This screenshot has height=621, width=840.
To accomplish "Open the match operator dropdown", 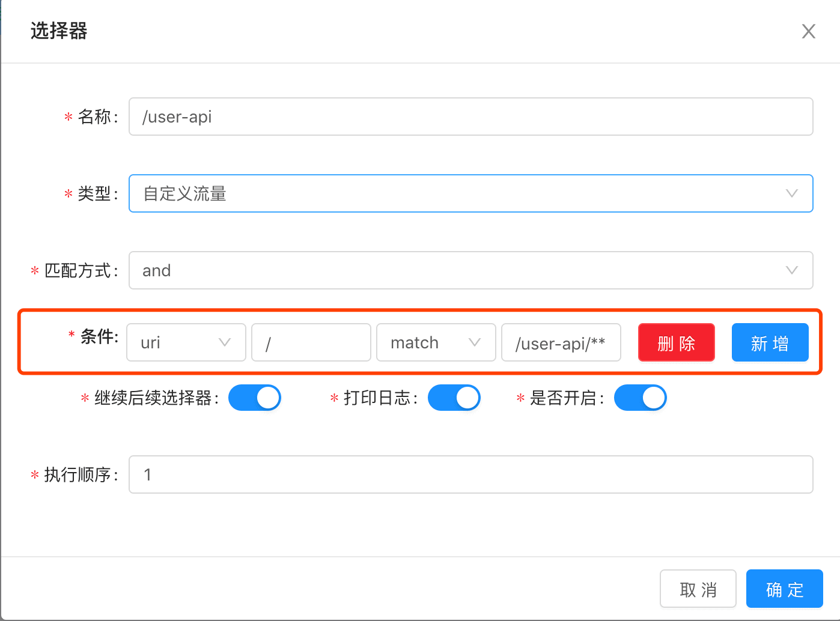I will click(x=430, y=342).
